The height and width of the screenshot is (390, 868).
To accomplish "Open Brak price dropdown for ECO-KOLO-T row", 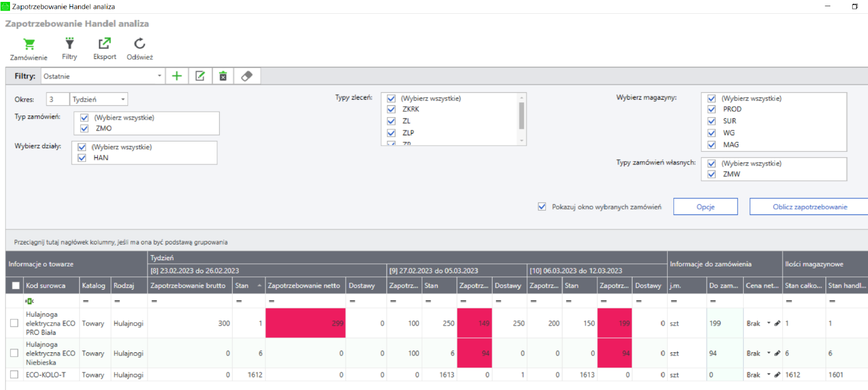I will 769,375.
